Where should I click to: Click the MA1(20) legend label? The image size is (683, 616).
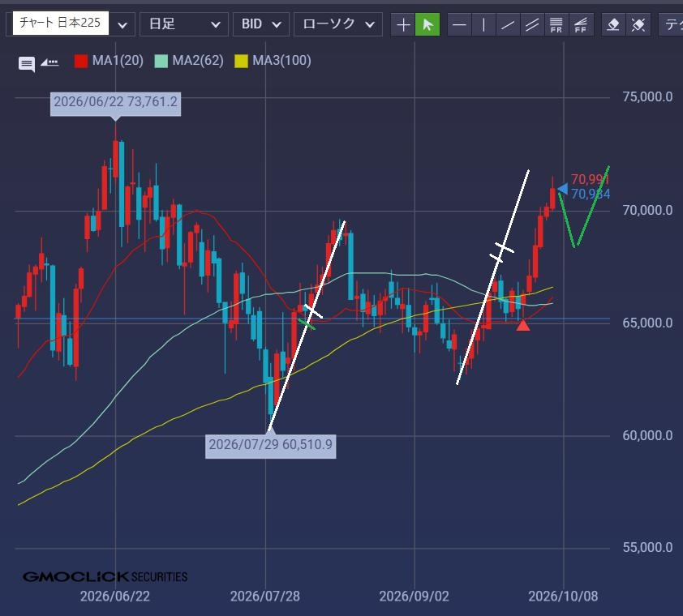click(x=118, y=61)
